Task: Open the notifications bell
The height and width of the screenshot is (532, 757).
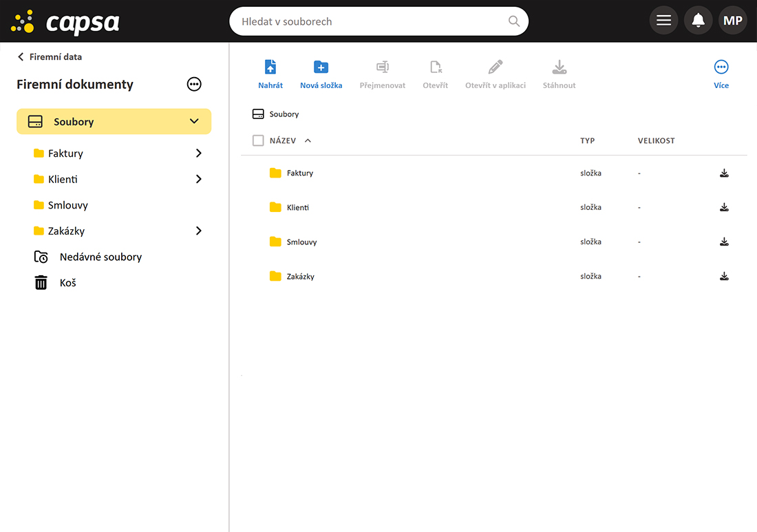Action: pyautogui.click(x=698, y=21)
